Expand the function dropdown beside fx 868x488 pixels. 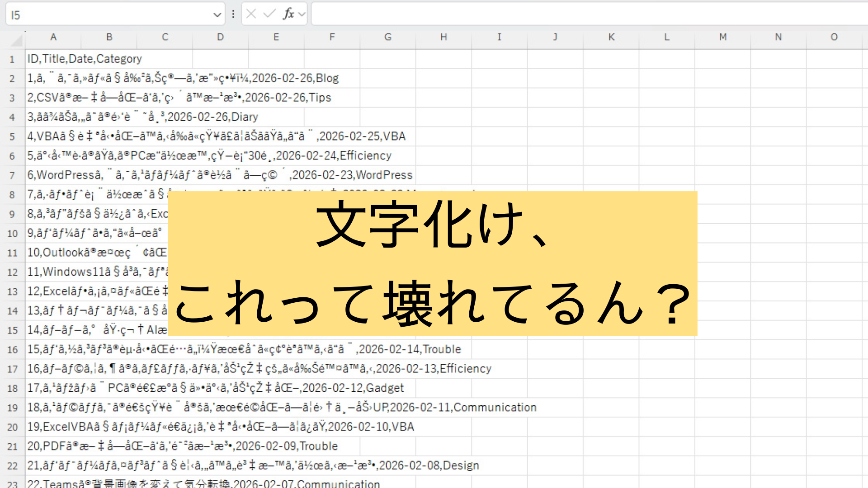coord(302,14)
